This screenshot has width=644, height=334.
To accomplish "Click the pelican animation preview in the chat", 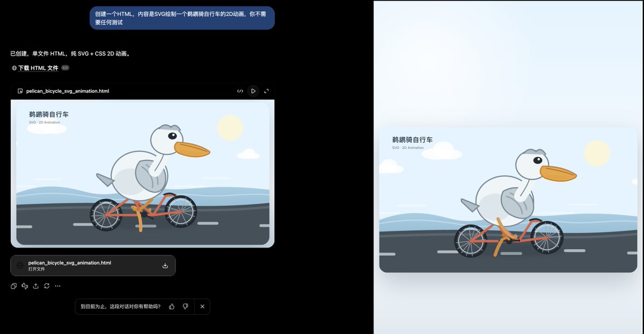I will (143, 173).
